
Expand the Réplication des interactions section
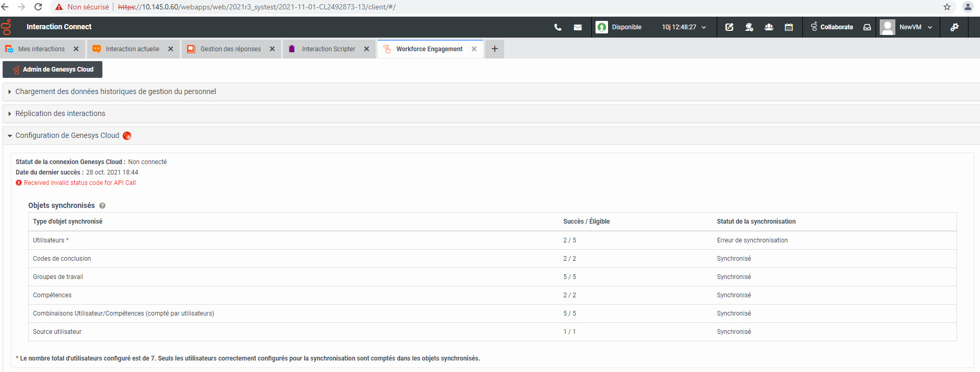point(60,113)
